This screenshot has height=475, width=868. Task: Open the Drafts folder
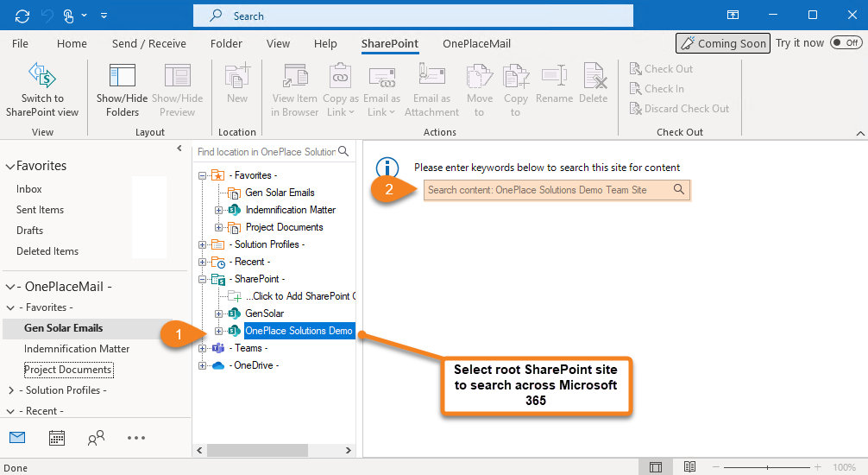[x=29, y=230]
